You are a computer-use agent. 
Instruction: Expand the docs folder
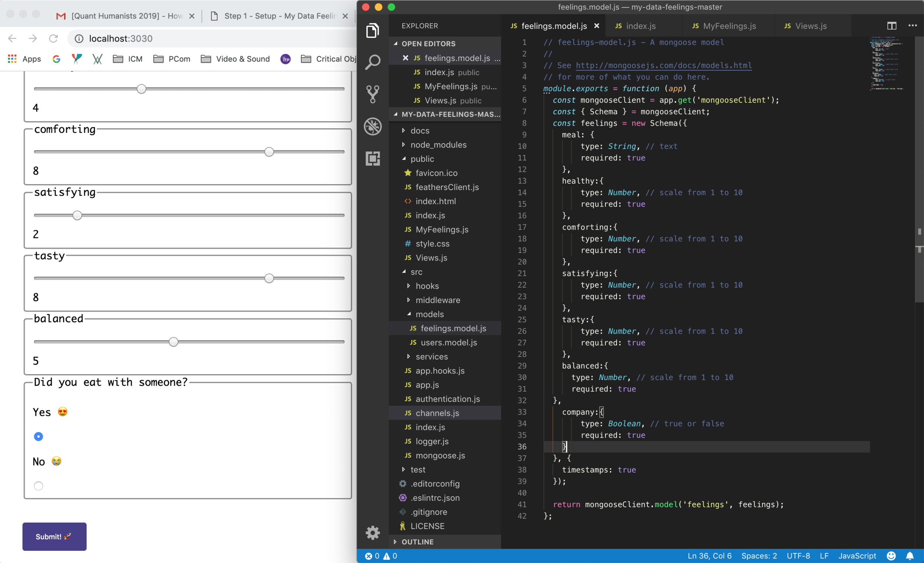[419, 130]
